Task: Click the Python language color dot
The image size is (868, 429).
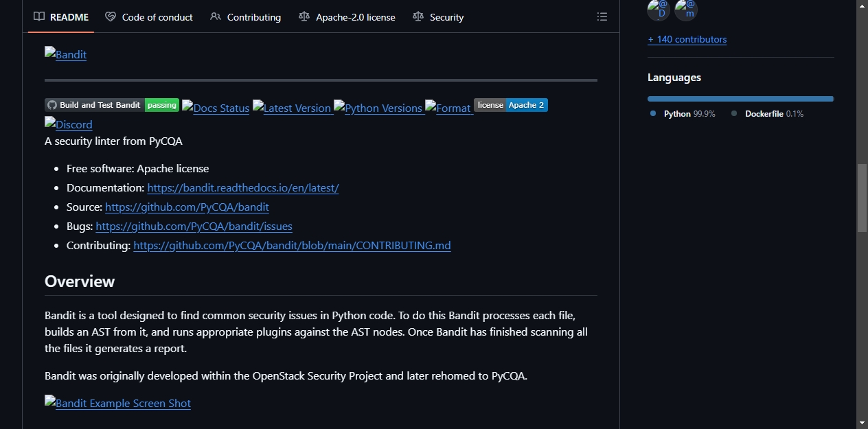Action: click(653, 113)
